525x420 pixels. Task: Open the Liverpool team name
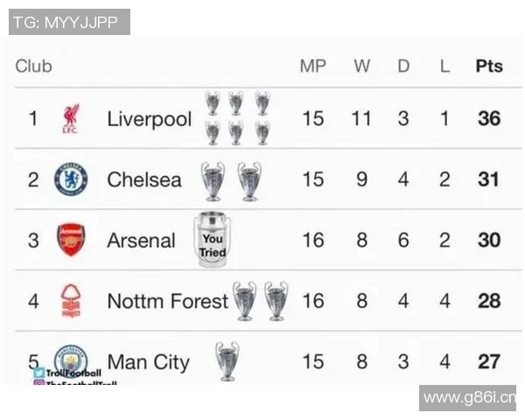click(x=149, y=119)
